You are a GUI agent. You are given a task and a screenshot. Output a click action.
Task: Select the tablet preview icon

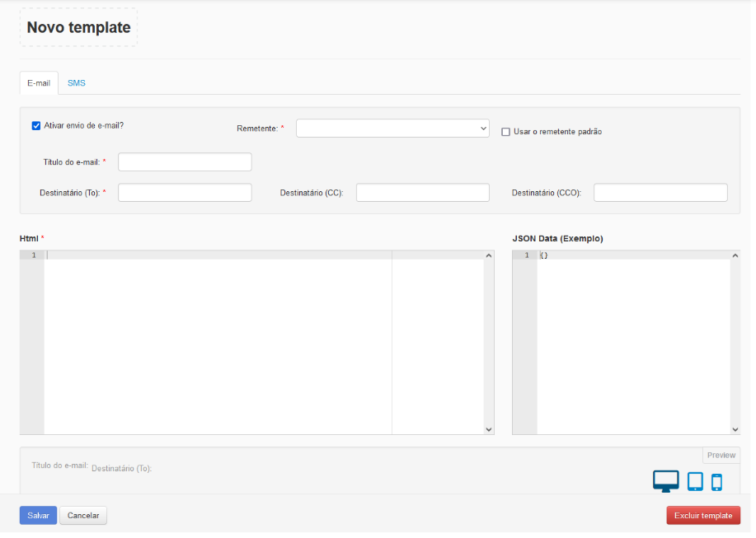(x=695, y=481)
